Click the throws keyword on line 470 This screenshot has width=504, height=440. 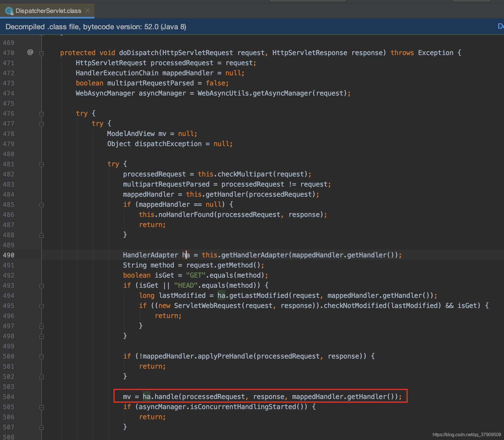[x=402, y=53]
